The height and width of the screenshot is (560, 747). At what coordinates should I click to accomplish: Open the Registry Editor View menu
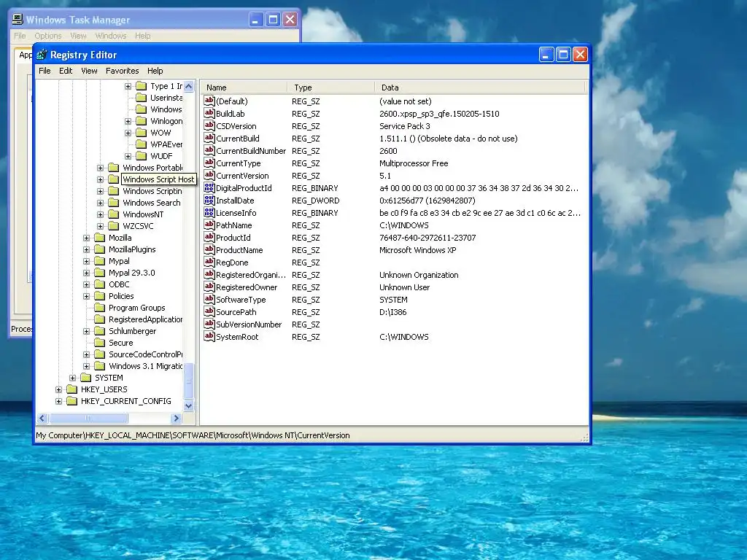click(89, 71)
